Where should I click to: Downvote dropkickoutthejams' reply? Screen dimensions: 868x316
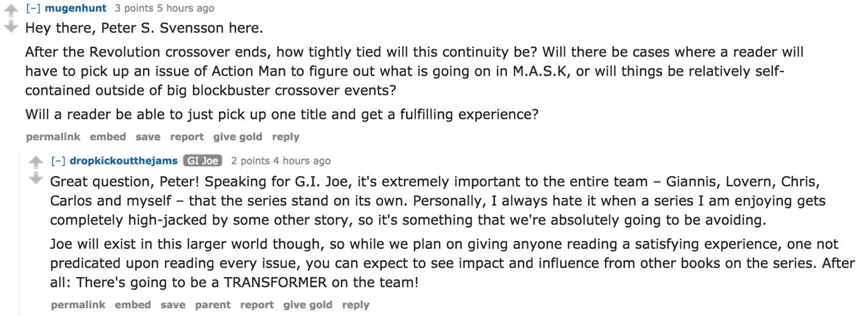coord(36,178)
